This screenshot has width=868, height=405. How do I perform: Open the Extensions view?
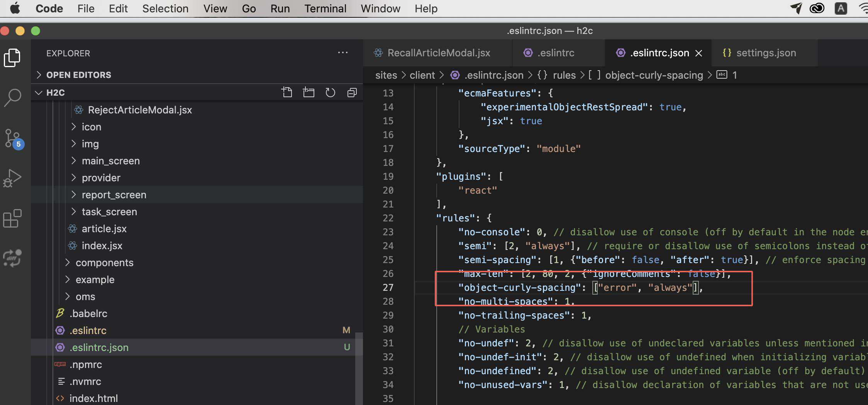[x=12, y=219]
